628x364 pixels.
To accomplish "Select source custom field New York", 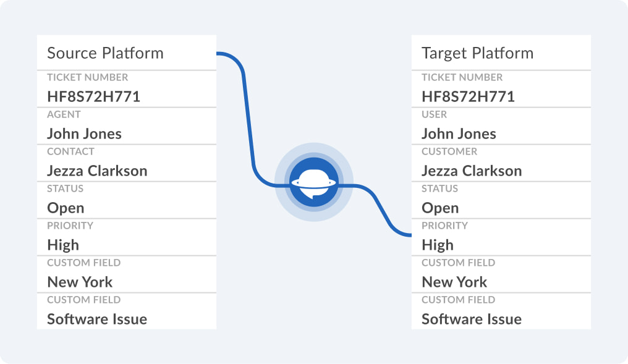I will [x=80, y=282].
